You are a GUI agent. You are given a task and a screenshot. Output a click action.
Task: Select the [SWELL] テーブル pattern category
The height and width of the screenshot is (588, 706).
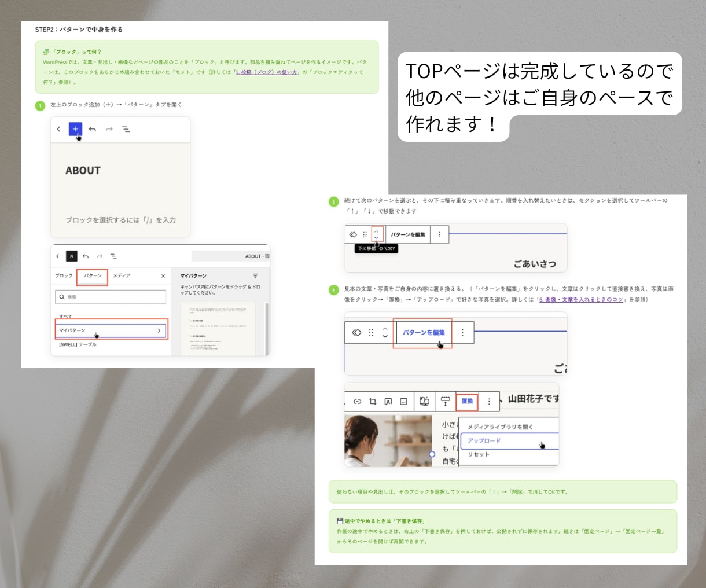coord(78,344)
